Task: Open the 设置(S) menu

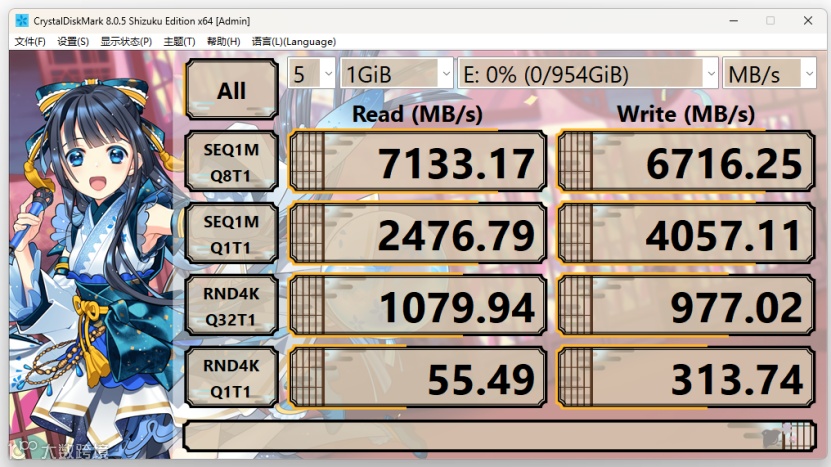Action: tap(73, 41)
